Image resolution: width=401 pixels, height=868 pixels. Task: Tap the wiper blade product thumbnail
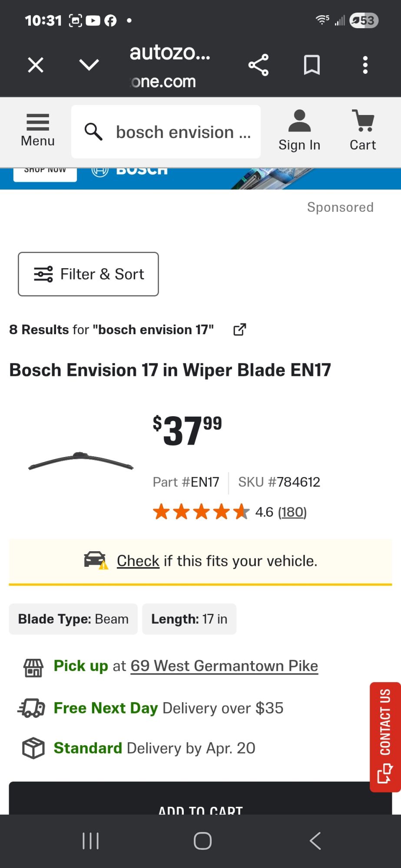coord(81,461)
